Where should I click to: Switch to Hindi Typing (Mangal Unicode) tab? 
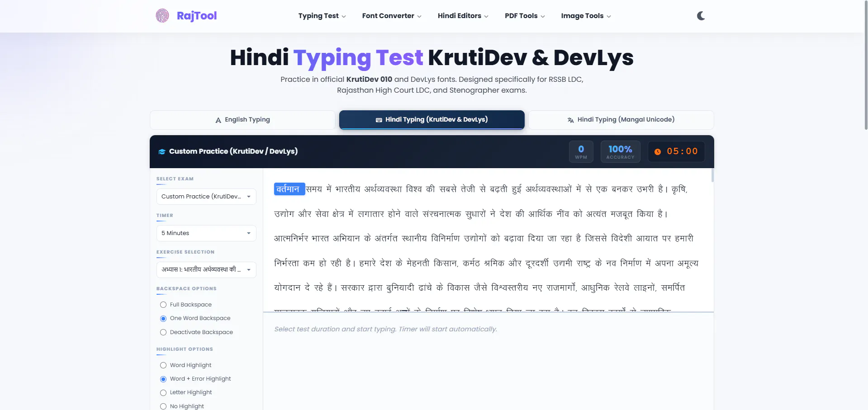click(621, 120)
